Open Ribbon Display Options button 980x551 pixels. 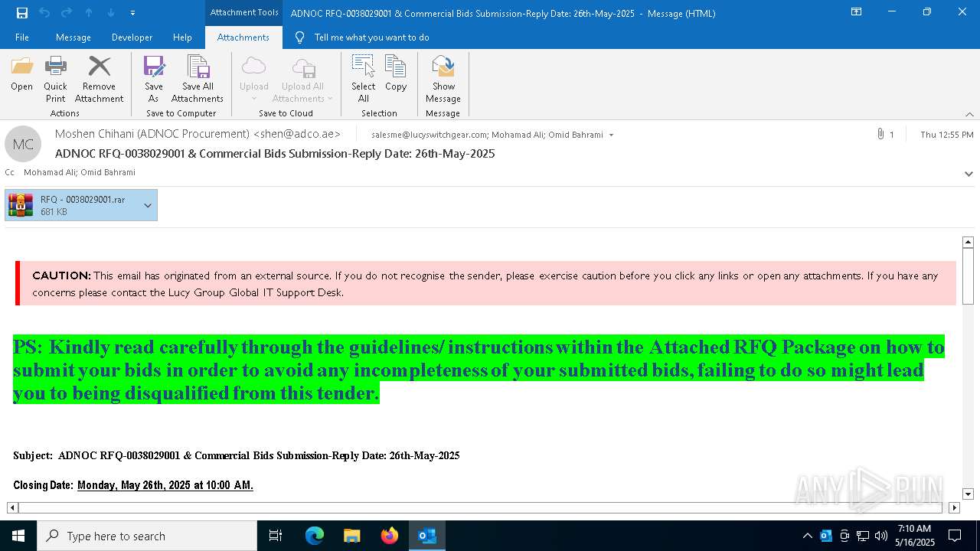coord(857,12)
